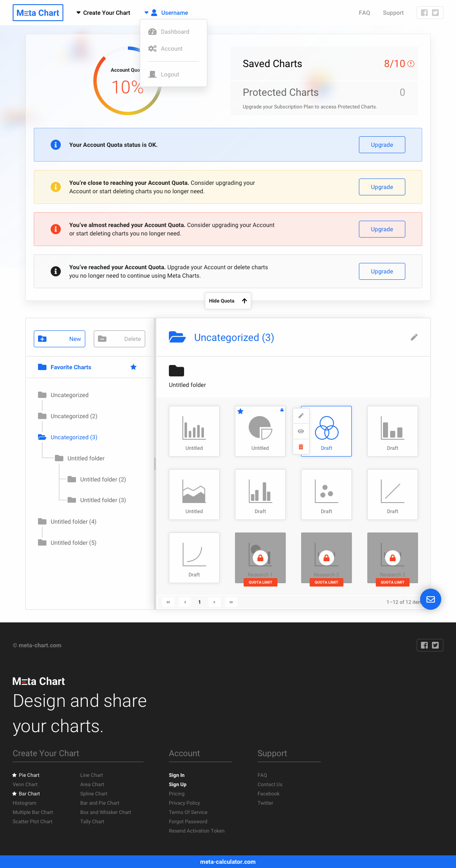The width and height of the screenshot is (456, 868).
Task: Create a new folder with New button
Action: coord(60,339)
